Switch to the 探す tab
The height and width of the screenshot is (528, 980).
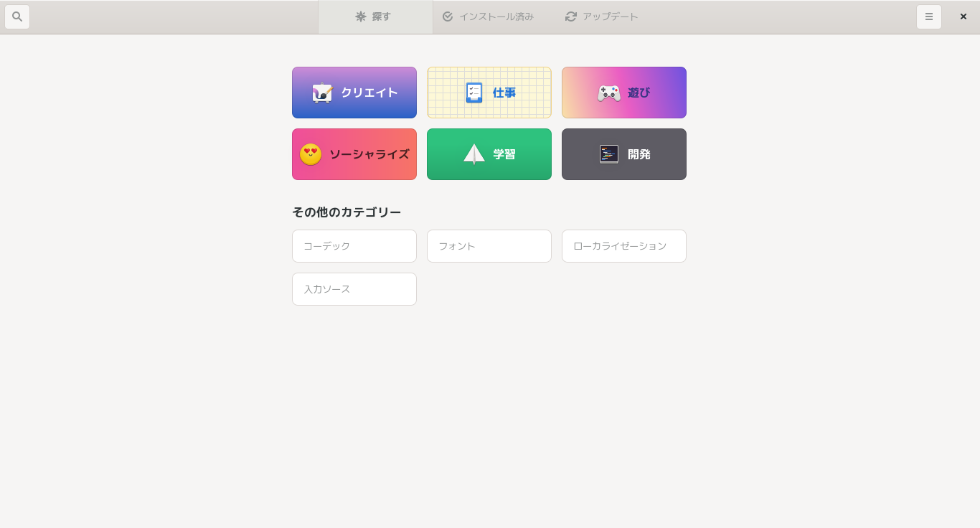click(x=375, y=16)
